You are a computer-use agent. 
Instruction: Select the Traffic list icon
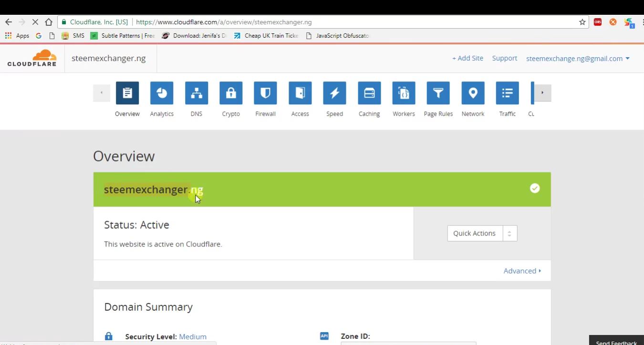point(507,93)
